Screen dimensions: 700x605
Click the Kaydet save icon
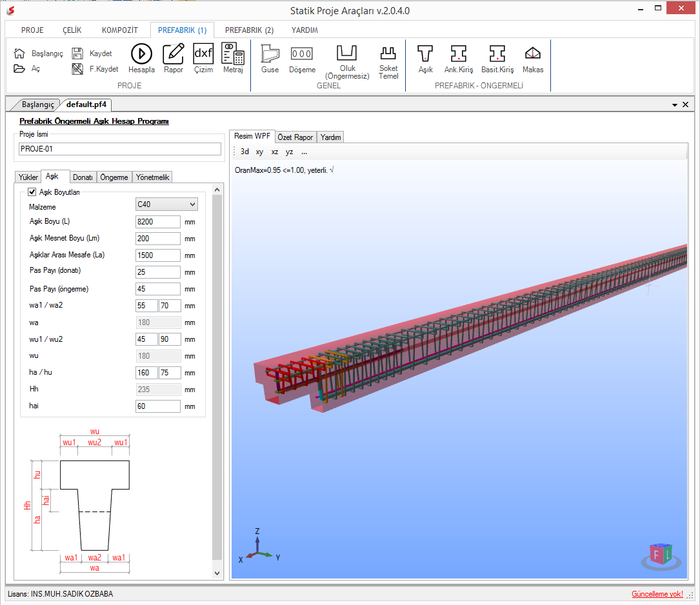point(77,54)
